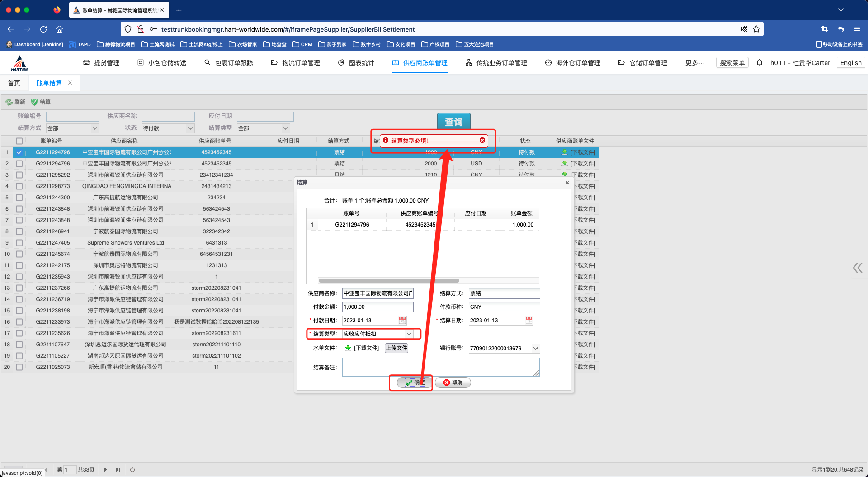Click the notification bell icon
868x477 pixels.
coord(759,63)
